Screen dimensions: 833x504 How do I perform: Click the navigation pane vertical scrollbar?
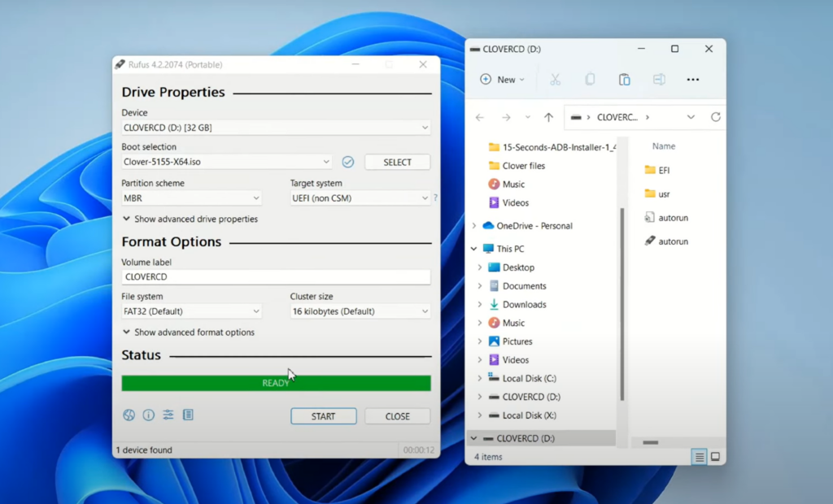point(622,304)
